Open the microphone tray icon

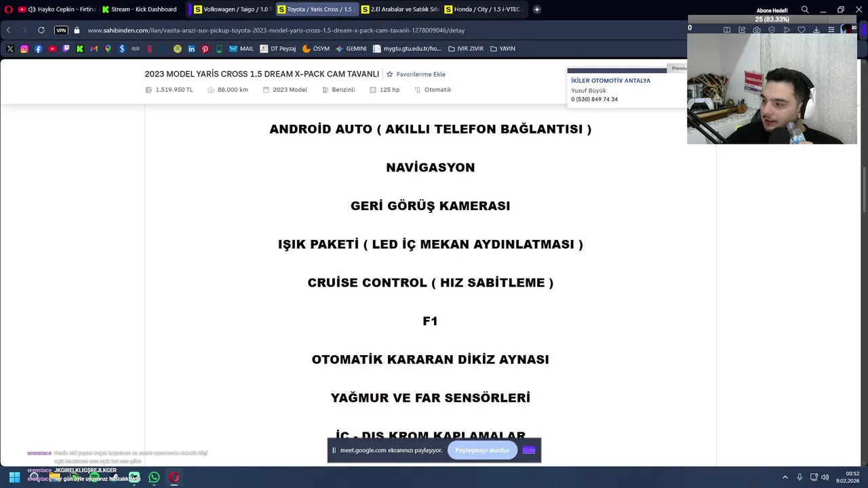(800, 477)
